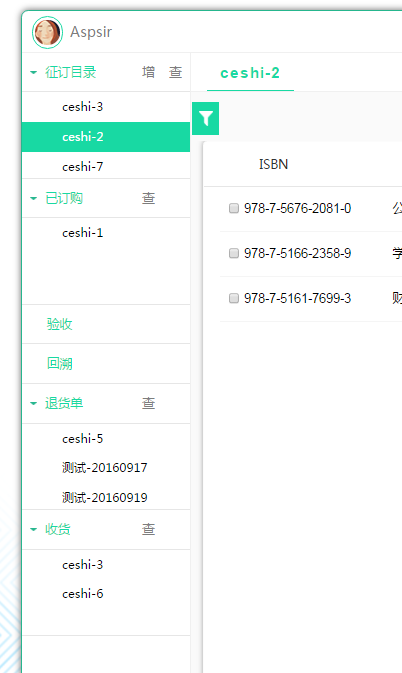Click the 已订购 section title
This screenshot has height=673, width=402.
click(64, 198)
